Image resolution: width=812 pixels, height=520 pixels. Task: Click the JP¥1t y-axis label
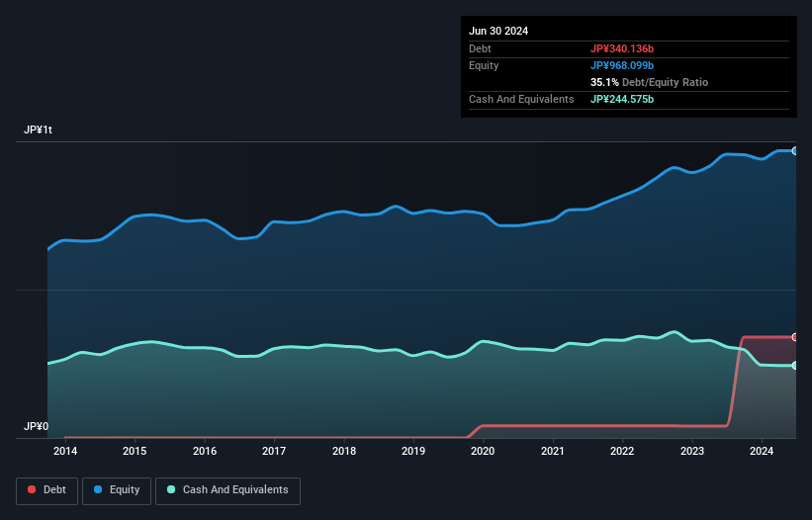[x=38, y=130]
